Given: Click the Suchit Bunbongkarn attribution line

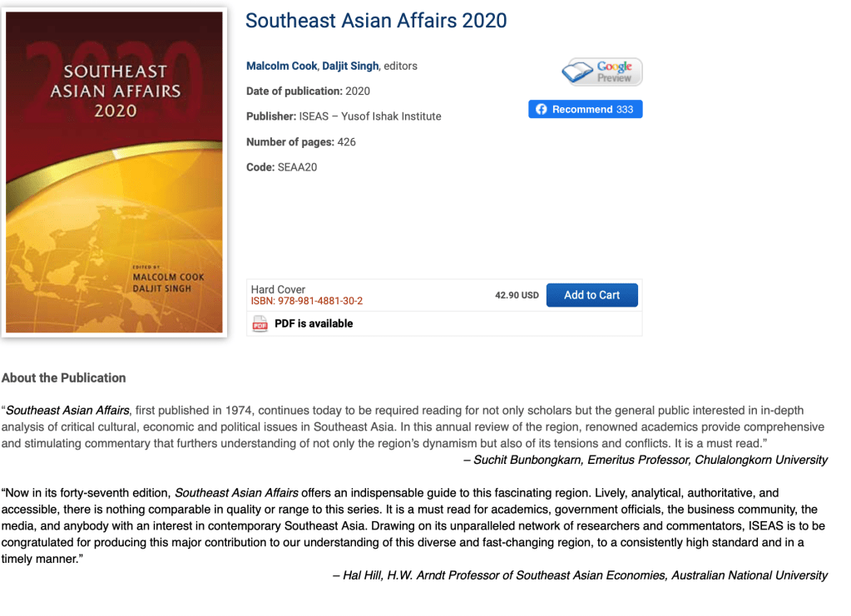Looking at the screenshot, I should tap(646, 460).
